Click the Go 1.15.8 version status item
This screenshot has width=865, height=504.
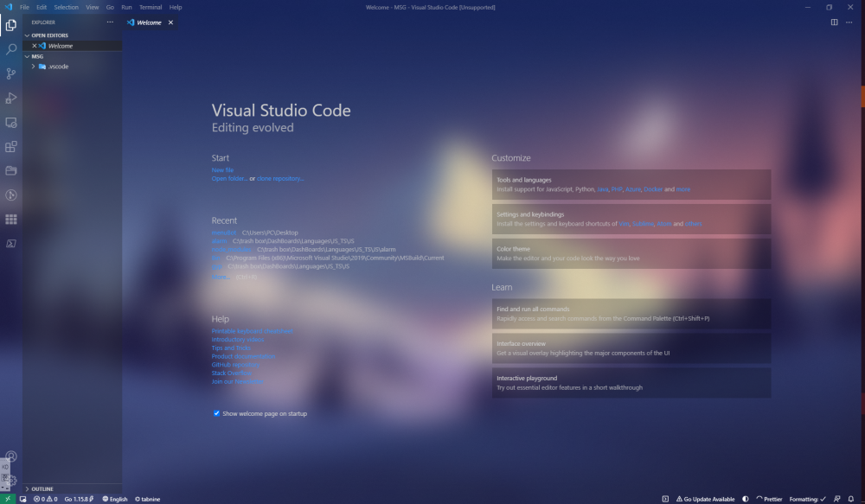tap(79, 499)
